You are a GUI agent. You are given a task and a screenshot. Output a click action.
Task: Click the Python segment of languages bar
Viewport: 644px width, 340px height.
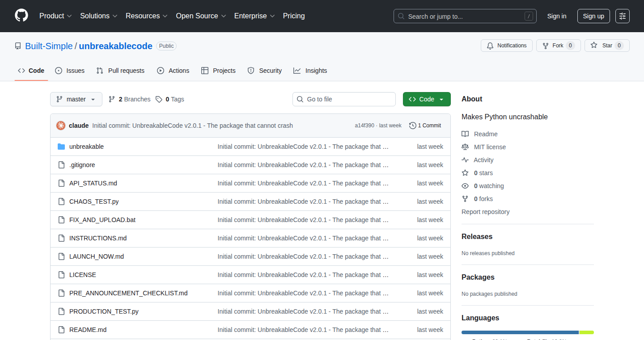point(520,332)
